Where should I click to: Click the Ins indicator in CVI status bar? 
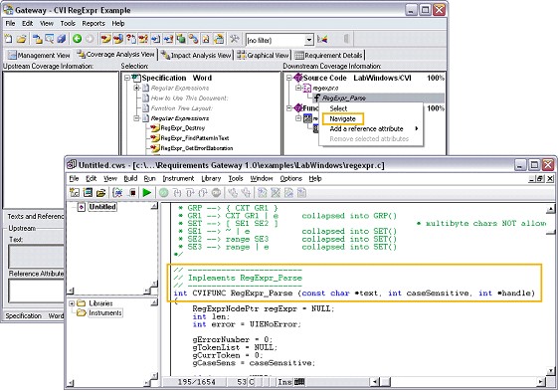pos(284,382)
